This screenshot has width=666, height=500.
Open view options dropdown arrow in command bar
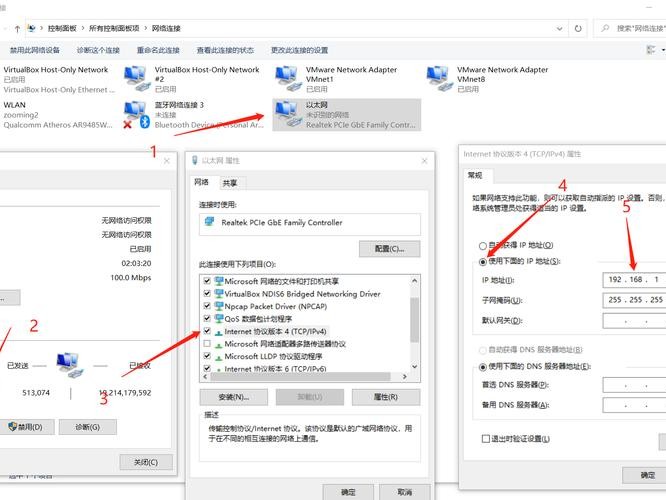(x=663, y=50)
